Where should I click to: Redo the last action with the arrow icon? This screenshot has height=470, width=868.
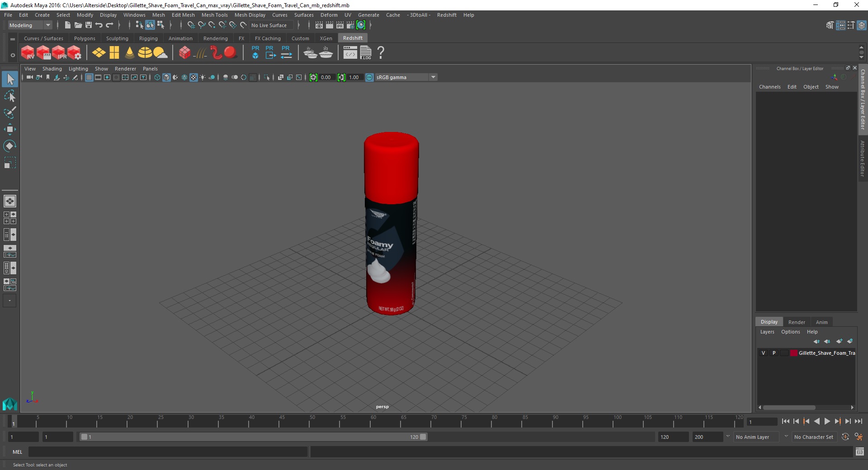click(109, 25)
